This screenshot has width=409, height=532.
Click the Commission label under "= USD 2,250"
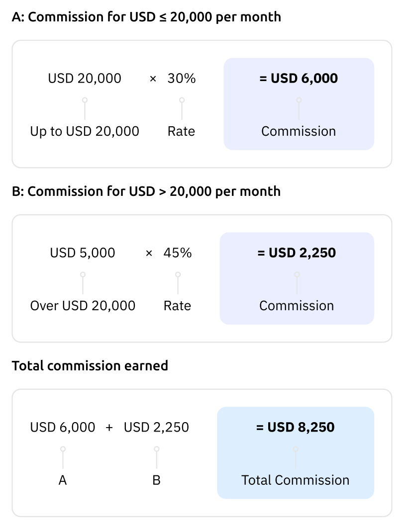297,305
